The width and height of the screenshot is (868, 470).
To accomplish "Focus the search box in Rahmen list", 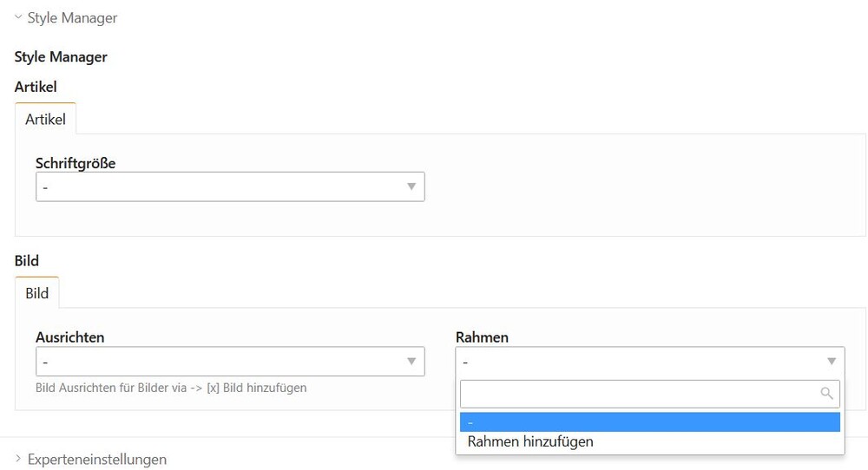I will 638,394.
